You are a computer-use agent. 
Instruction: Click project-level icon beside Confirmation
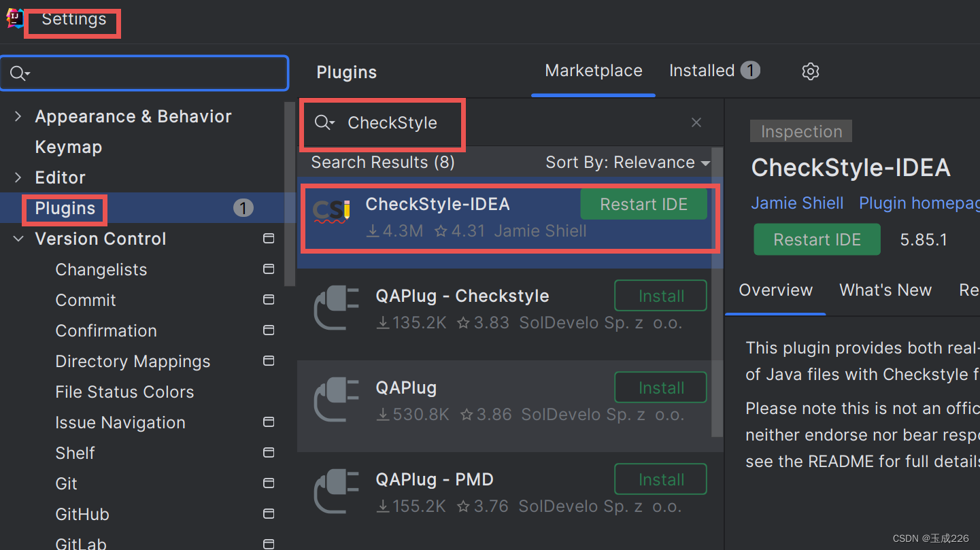269,330
